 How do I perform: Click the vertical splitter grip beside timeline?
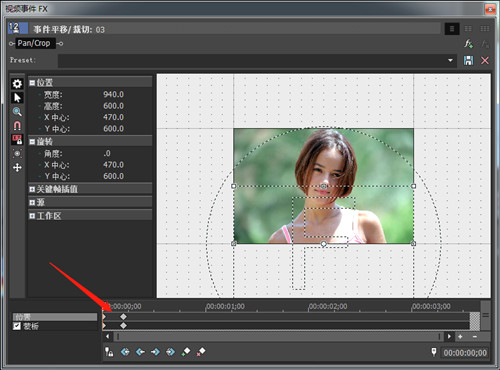[485, 315]
